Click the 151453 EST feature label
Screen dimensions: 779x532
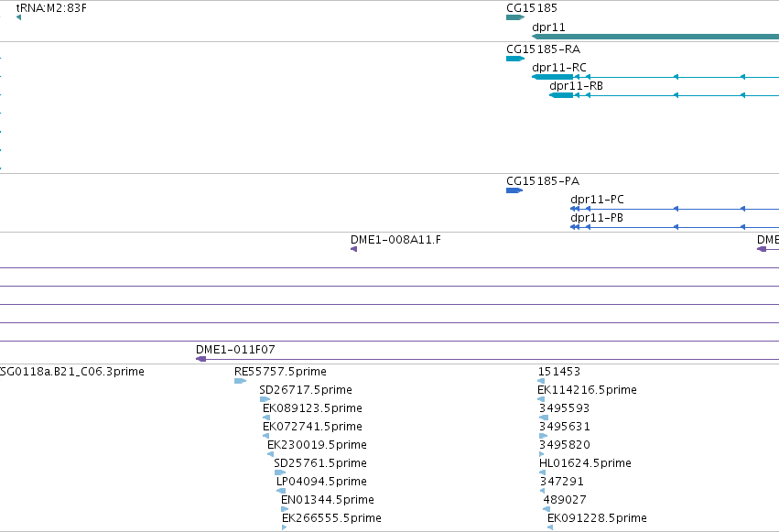click(559, 372)
